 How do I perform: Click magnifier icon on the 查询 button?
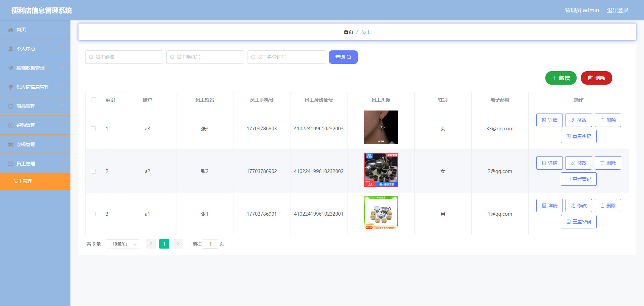pos(349,57)
